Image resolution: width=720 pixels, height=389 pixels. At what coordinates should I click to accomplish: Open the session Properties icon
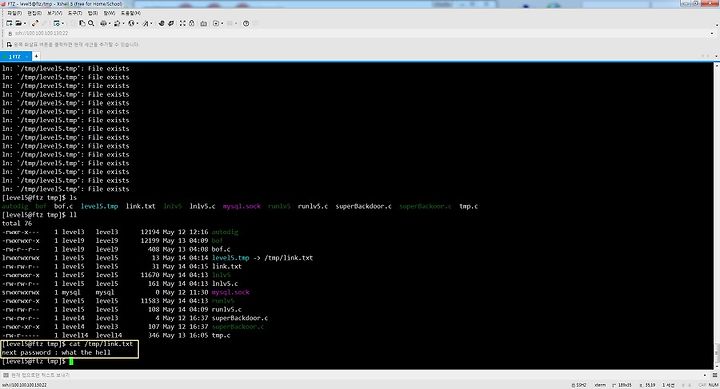click(x=57, y=23)
